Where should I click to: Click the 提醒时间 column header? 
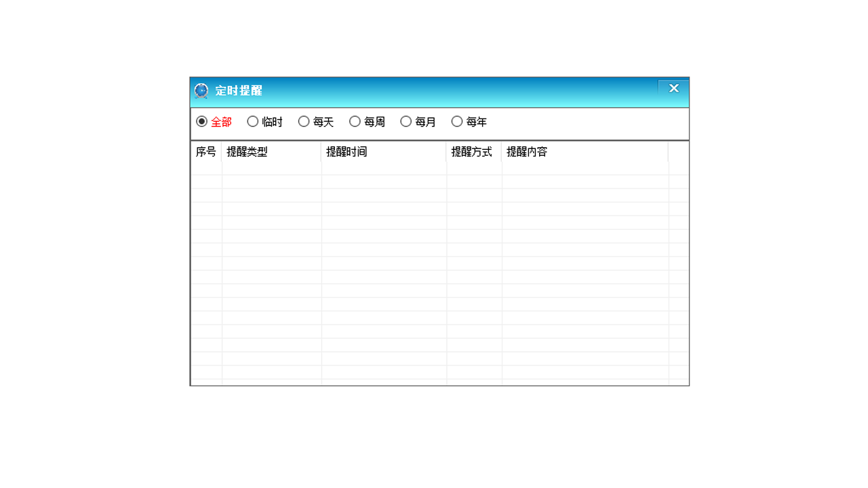(x=346, y=152)
